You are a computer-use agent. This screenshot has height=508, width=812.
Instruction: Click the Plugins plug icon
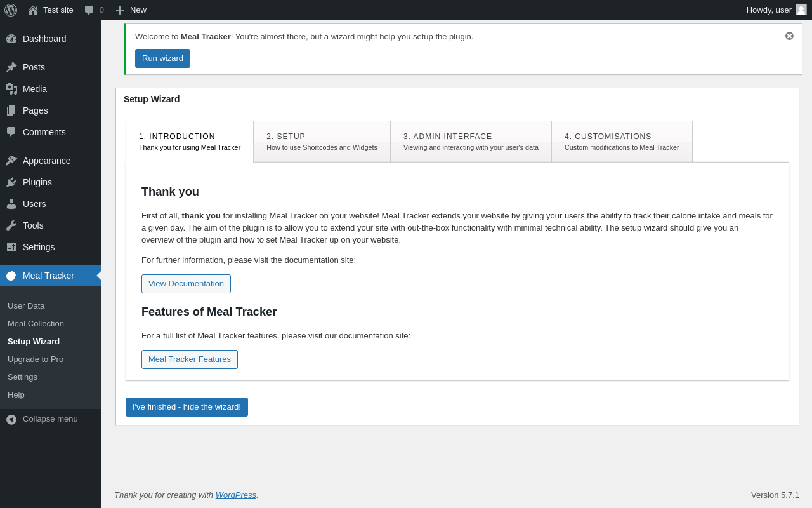point(11,182)
